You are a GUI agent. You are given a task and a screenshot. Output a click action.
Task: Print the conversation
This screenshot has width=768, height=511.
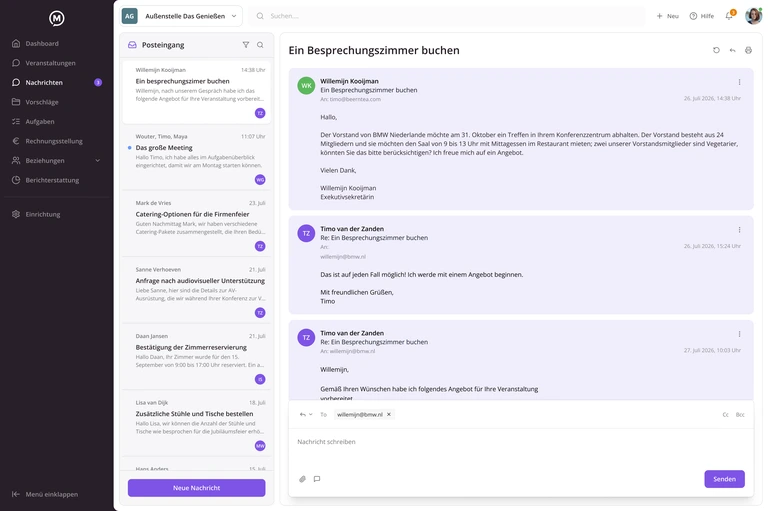[748, 50]
